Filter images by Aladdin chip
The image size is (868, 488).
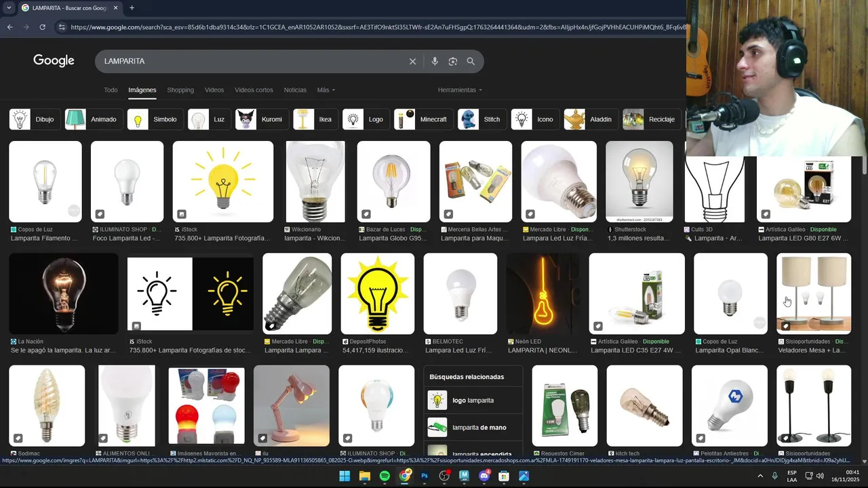(591, 119)
